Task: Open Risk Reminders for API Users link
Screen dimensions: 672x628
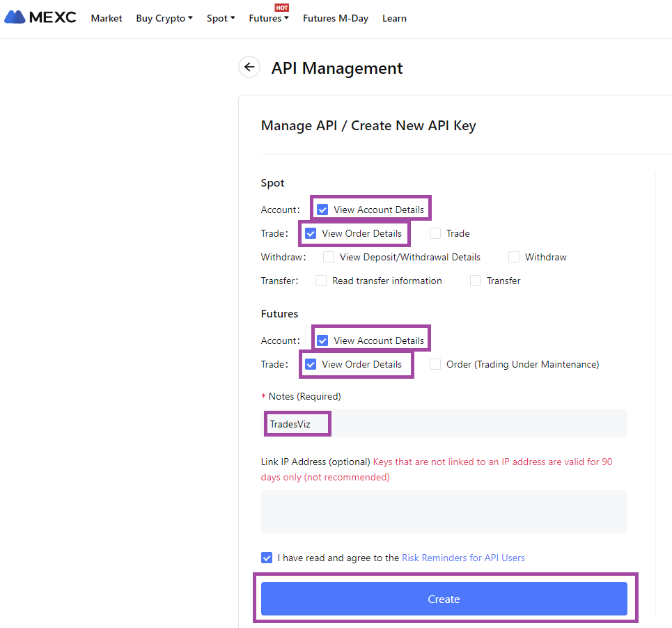Action: (x=463, y=558)
